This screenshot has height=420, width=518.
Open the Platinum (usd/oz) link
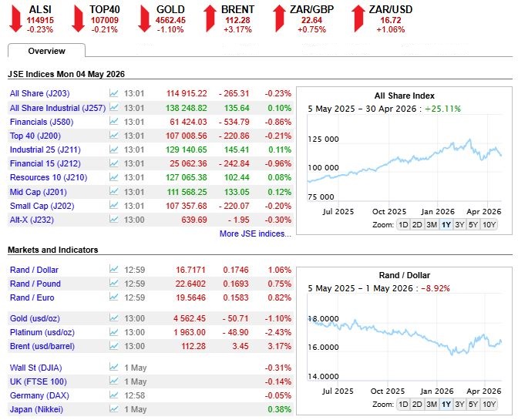point(42,332)
